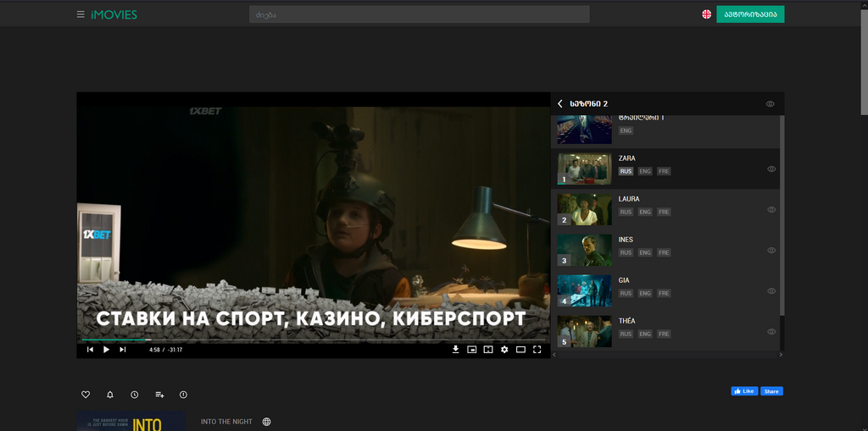Change language via the flag icon

pyautogui.click(x=706, y=14)
